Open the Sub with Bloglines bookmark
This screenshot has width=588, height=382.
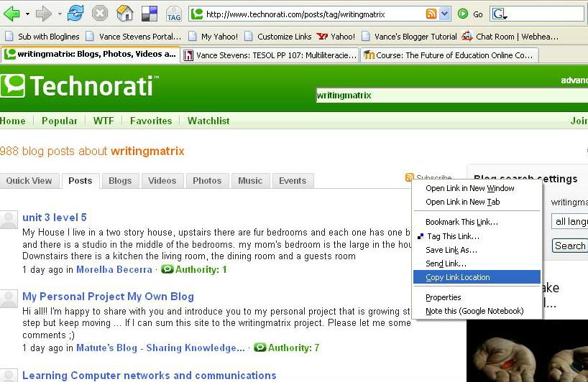[x=42, y=37]
